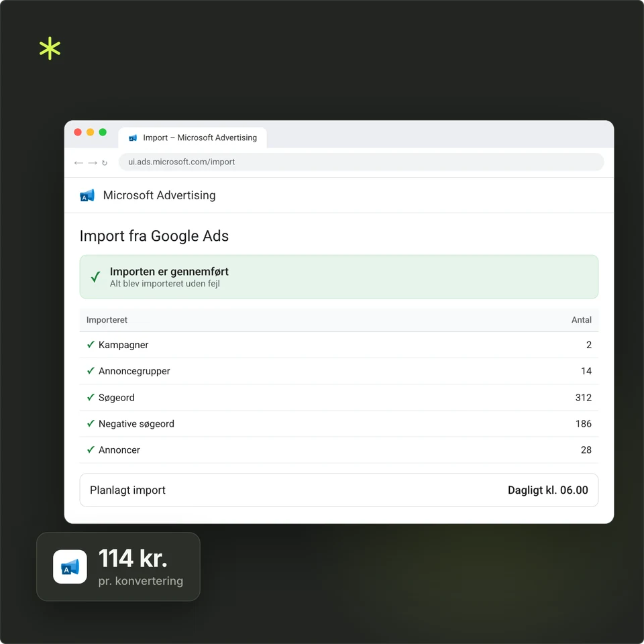644x644 pixels.
Task: Click the browser back arrow
Action: click(78, 163)
